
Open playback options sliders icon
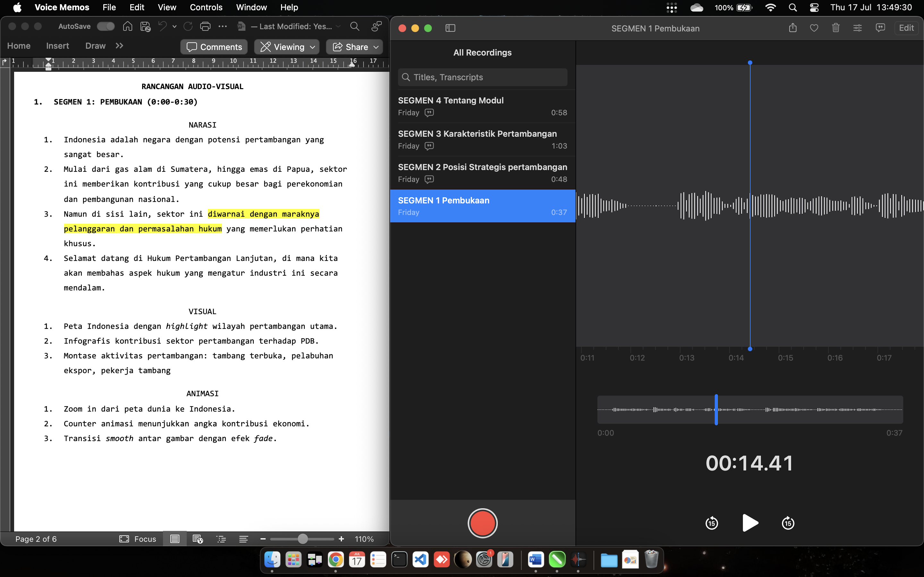point(857,28)
